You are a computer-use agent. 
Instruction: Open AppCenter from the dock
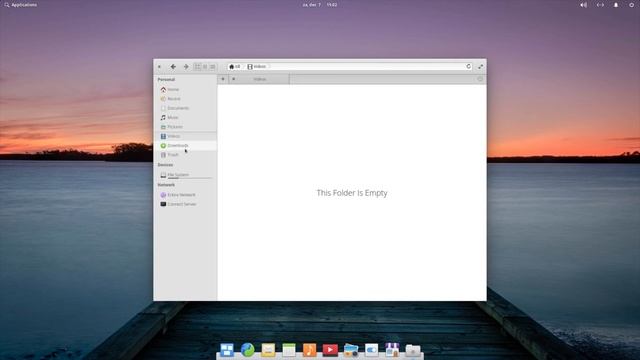[x=392, y=350]
